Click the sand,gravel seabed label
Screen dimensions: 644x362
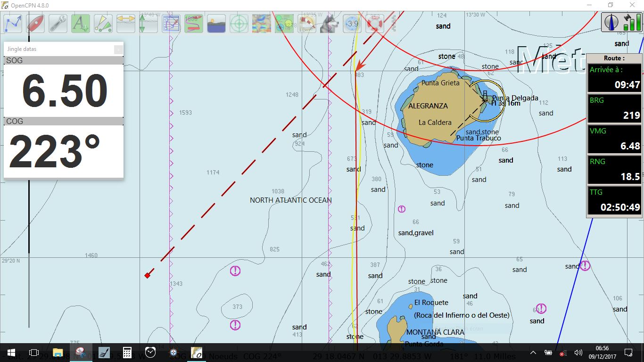(416, 233)
